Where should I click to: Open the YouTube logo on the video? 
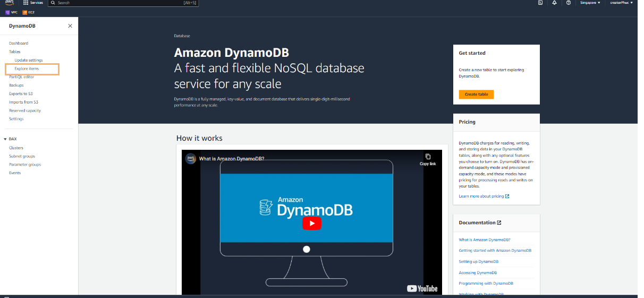pos(423,288)
